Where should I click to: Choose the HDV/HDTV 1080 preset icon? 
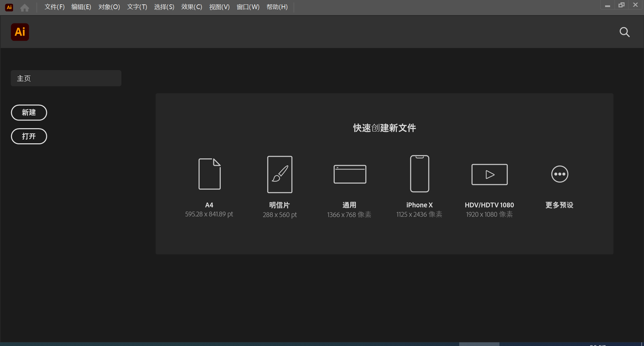coord(489,175)
